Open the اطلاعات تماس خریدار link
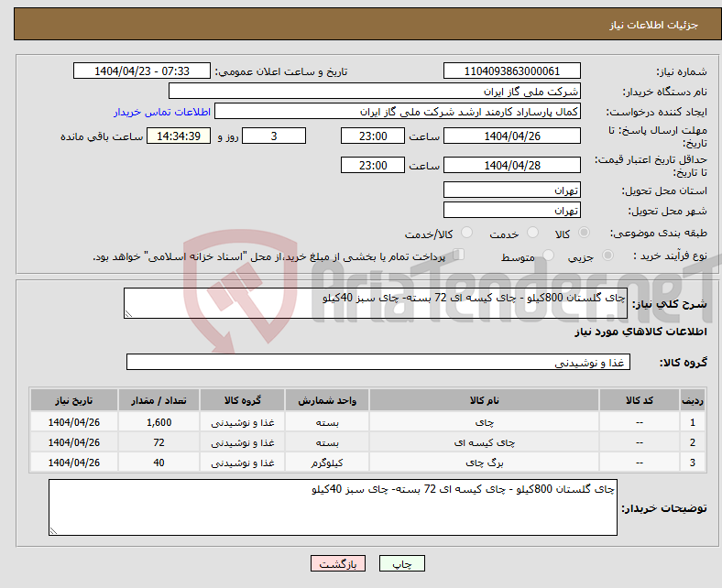This screenshot has width=722, height=588. point(162,112)
